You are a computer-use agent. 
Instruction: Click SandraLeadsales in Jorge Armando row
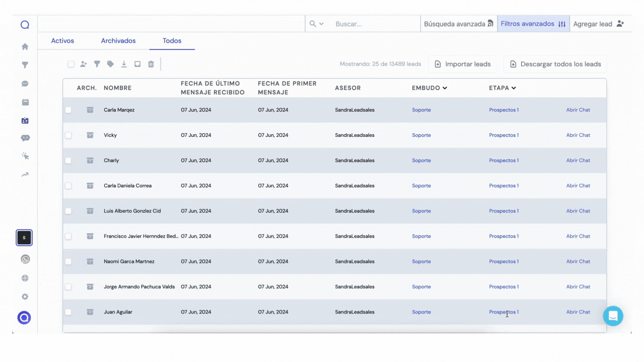tap(355, 287)
